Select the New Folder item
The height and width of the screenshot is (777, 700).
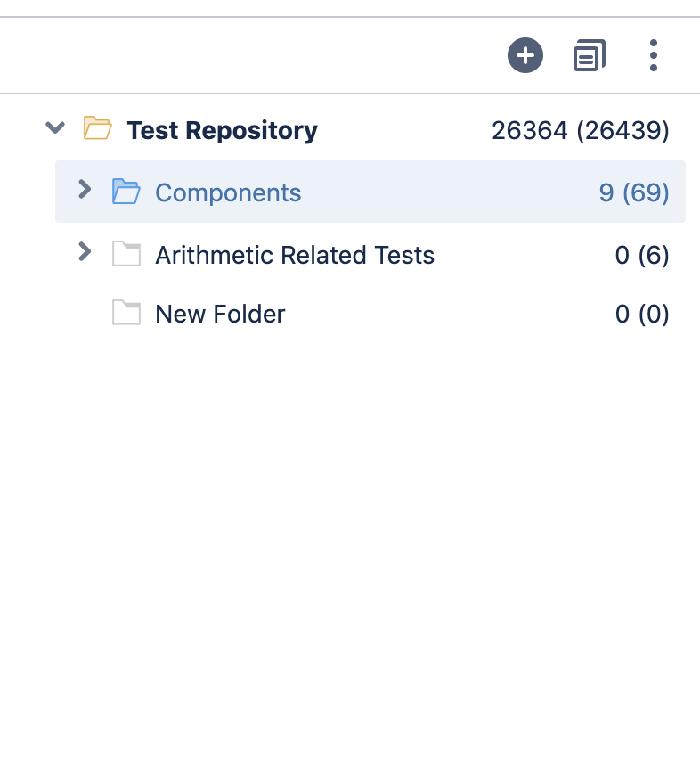coord(220,314)
